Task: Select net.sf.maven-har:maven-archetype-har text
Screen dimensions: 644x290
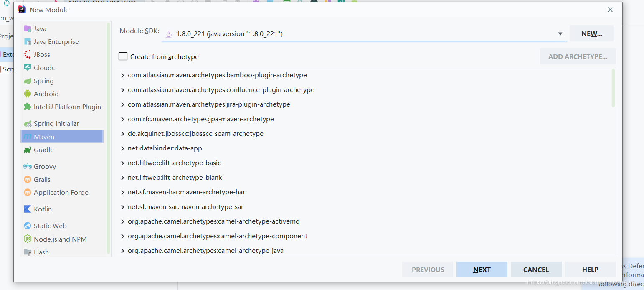Action: pos(186,192)
